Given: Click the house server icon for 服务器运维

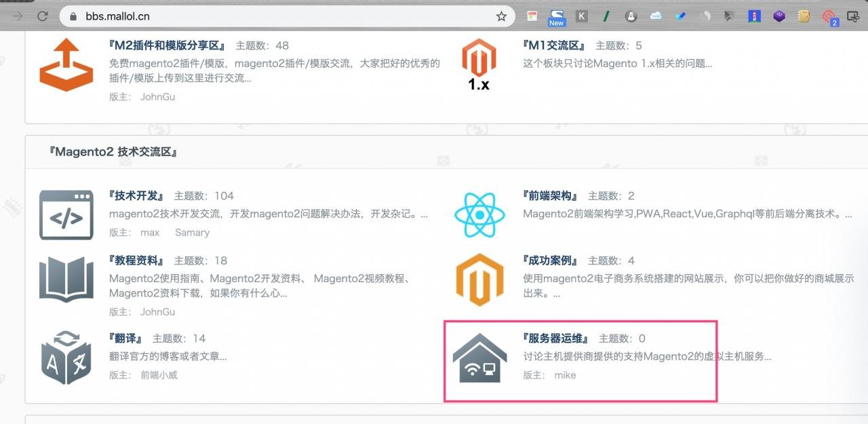Looking at the screenshot, I should (479, 358).
